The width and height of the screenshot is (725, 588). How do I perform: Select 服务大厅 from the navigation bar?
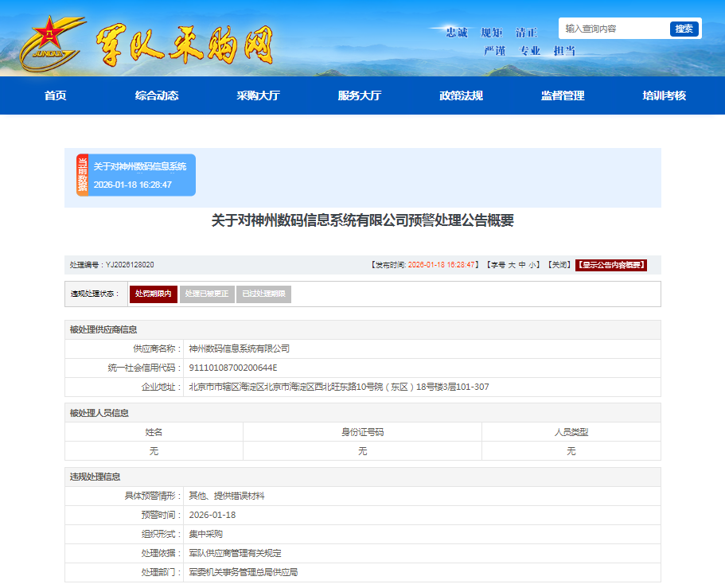360,95
